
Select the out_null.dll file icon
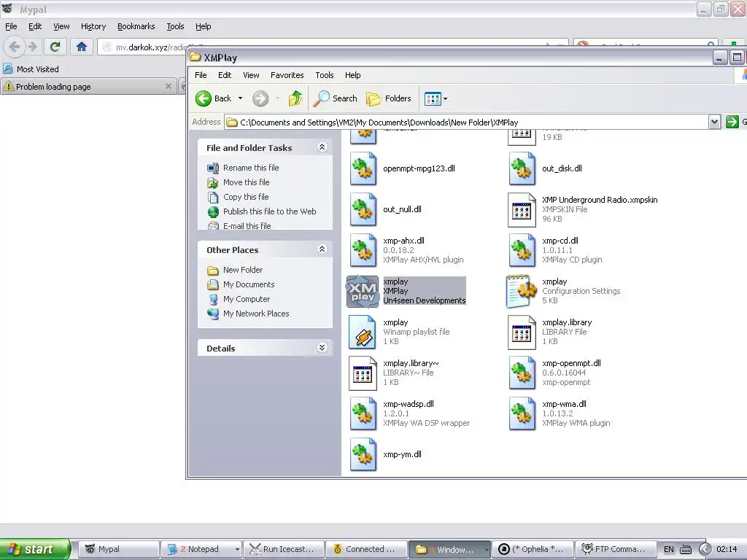363,209
